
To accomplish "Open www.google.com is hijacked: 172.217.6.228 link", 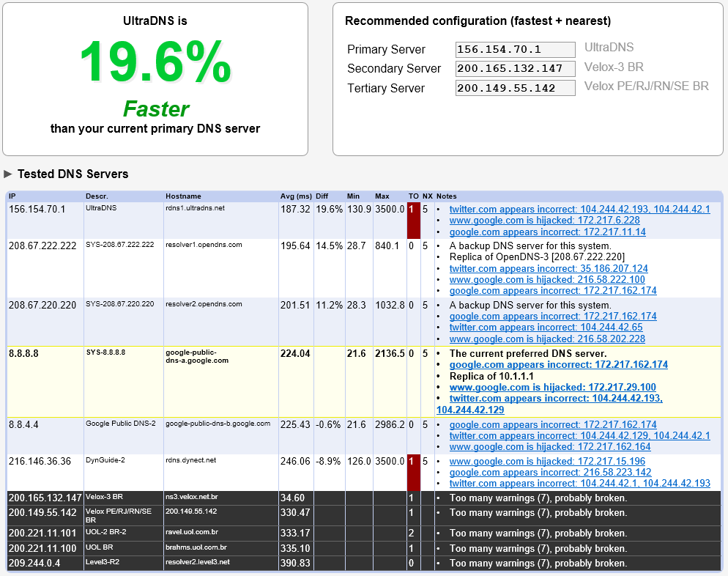I will point(544,221).
